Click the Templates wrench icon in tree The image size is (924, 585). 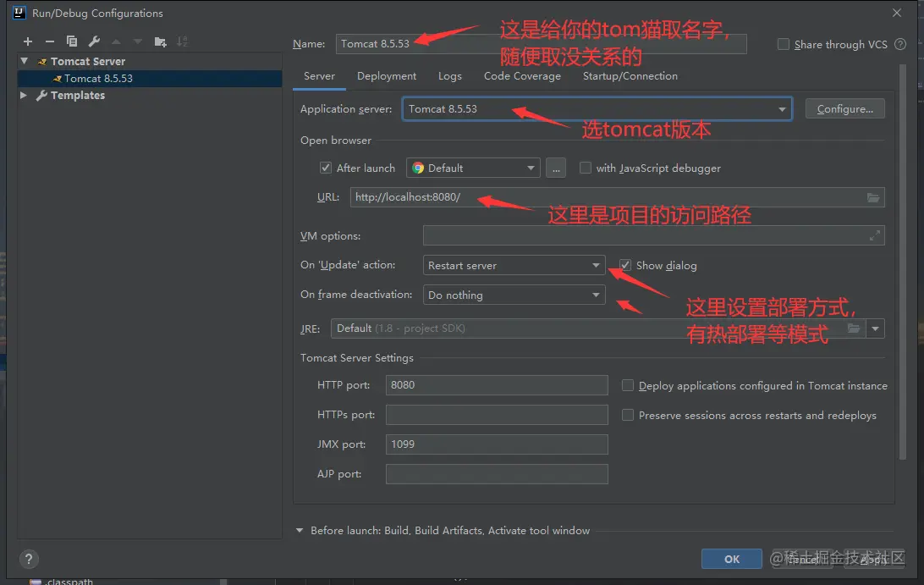tap(41, 96)
